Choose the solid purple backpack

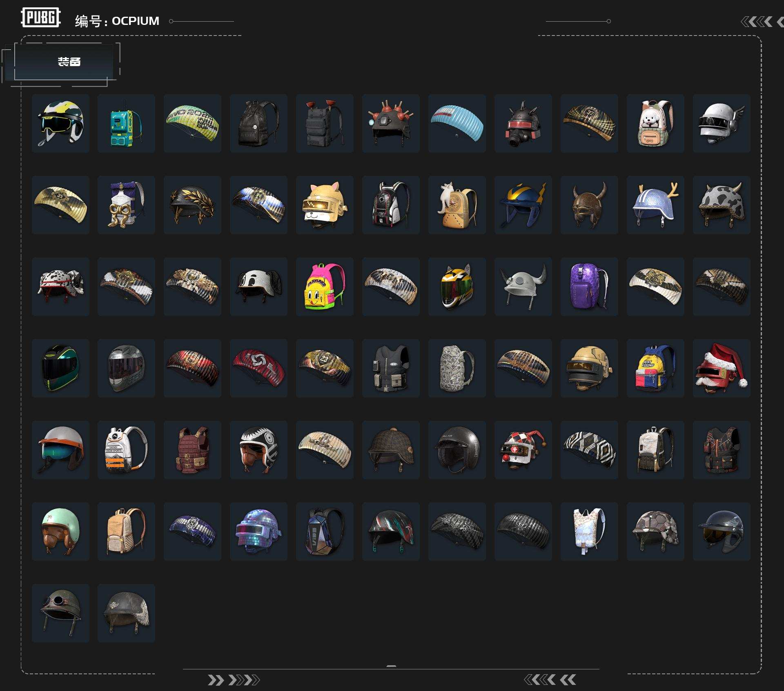click(x=589, y=287)
